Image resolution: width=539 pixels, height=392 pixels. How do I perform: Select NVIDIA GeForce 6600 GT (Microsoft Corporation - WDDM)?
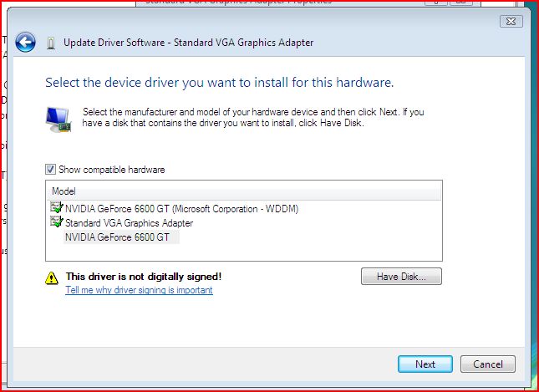point(181,209)
